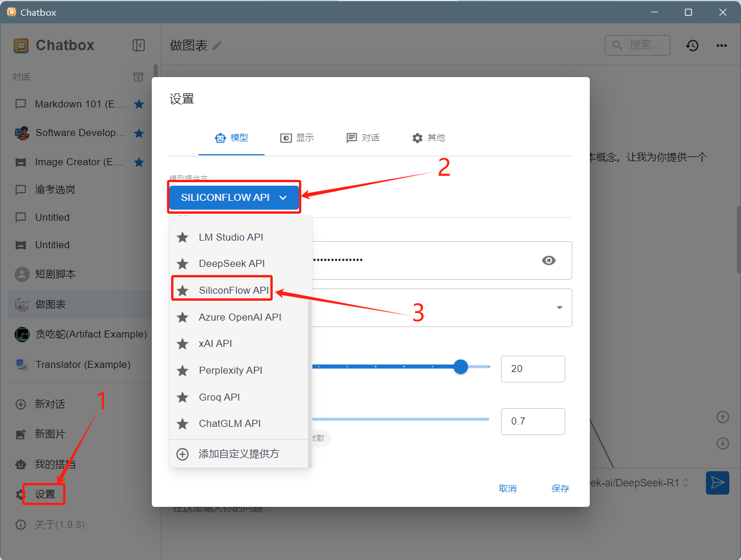
Task: Click the scroll-down circle arrow icon
Action: (723, 443)
